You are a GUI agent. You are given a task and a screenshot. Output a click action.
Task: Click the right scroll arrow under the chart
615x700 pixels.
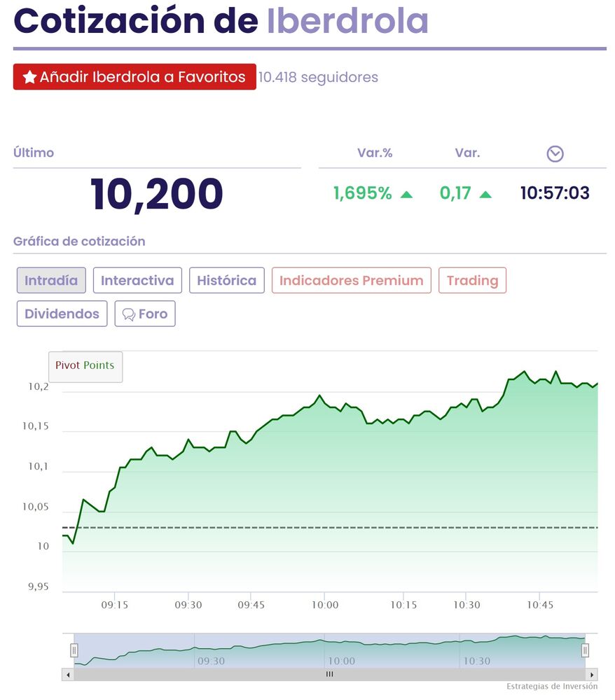point(592,675)
